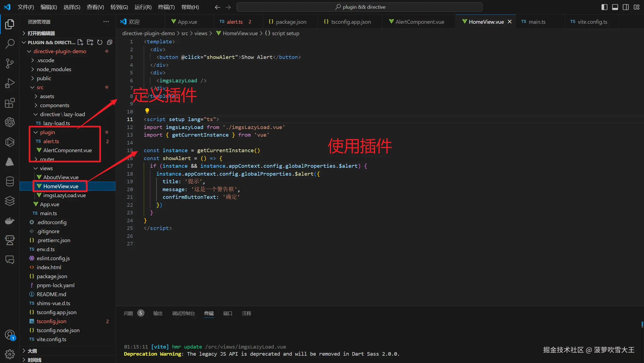Switch to the alert.ts editor tab
The width and height of the screenshot is (644, 363).
(234, 22)
